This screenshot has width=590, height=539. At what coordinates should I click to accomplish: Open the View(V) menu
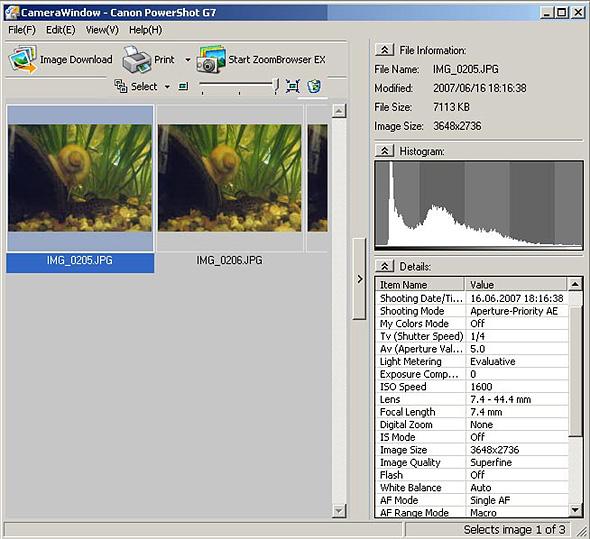102,30
